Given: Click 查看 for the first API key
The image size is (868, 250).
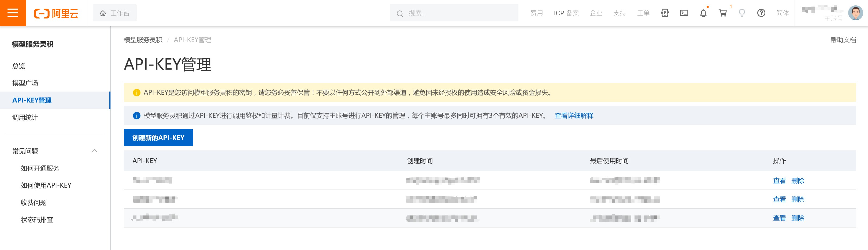Looking at the screenshot, I should pos(779,181).
